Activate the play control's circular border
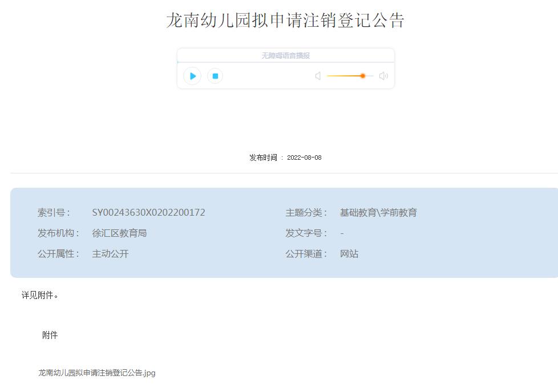The height and width of the screenshot is (392, 558). 192,75
